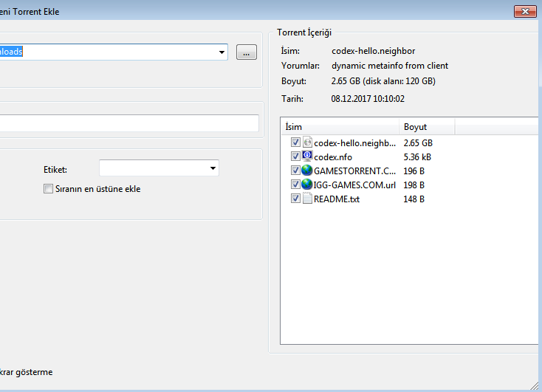The width and height of the screenshot is (542, 392).
Task: Uncheck the README.txt checkbox
Action: coord(295,199)
